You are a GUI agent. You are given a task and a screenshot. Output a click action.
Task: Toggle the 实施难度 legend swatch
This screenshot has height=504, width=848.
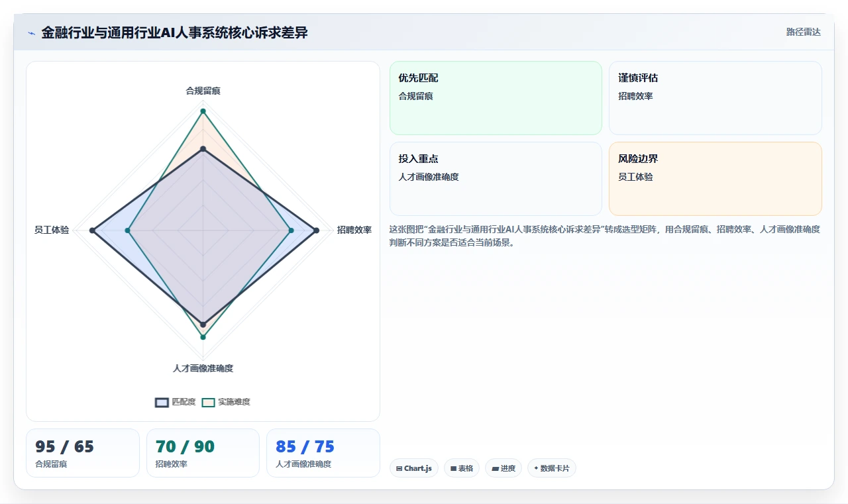click(209, 402)
